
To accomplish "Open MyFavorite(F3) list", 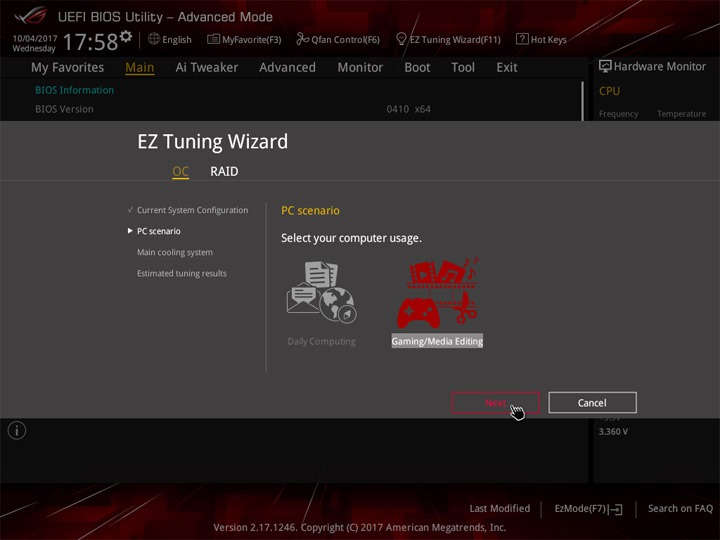I will pos(244,39).
